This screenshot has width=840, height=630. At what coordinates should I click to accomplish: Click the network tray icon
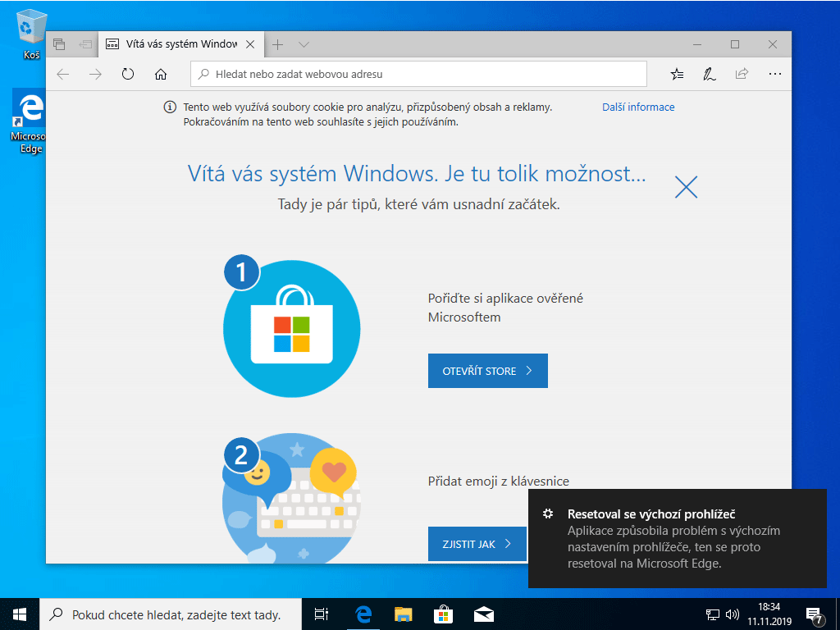[x=712, y=614]
